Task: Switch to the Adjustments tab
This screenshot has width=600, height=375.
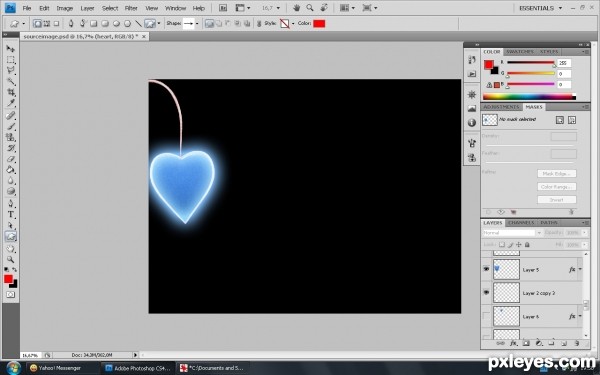Action: [501, 107]
